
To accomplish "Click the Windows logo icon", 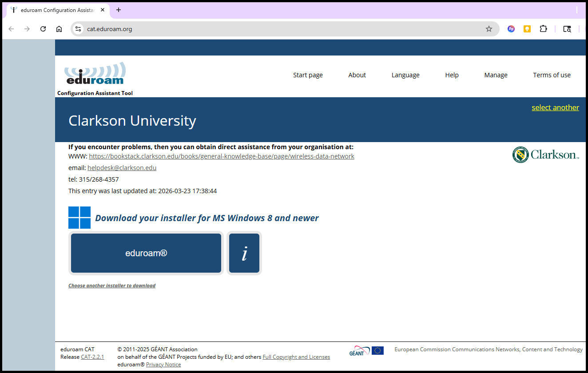I will point(79,218).
